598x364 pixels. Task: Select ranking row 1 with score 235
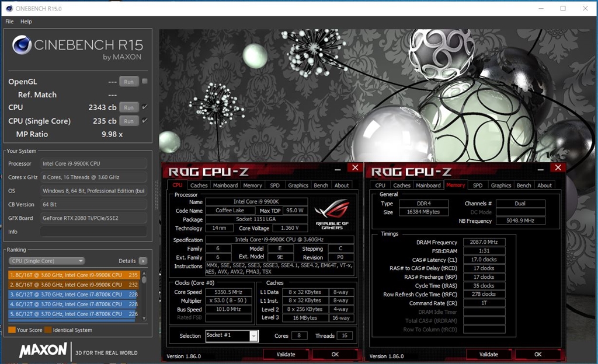coord(74,275)
